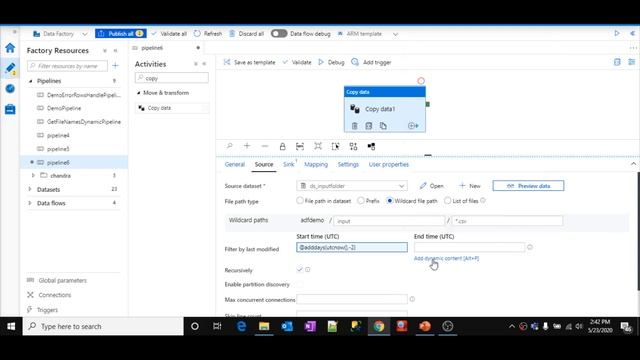Screen dimensions: 640x360
Task: Switch to the General tab
Action: 235,164
